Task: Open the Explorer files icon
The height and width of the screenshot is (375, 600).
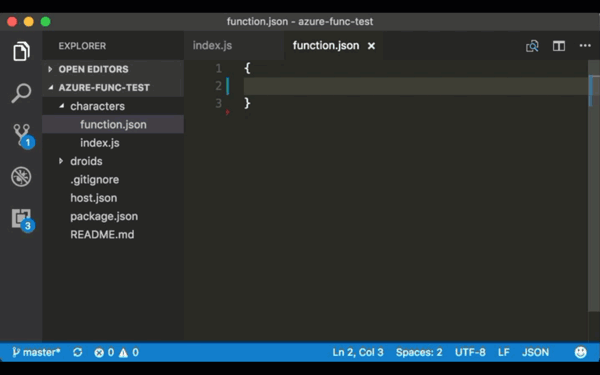Action: pyautogui.click(x=21, y=51)
